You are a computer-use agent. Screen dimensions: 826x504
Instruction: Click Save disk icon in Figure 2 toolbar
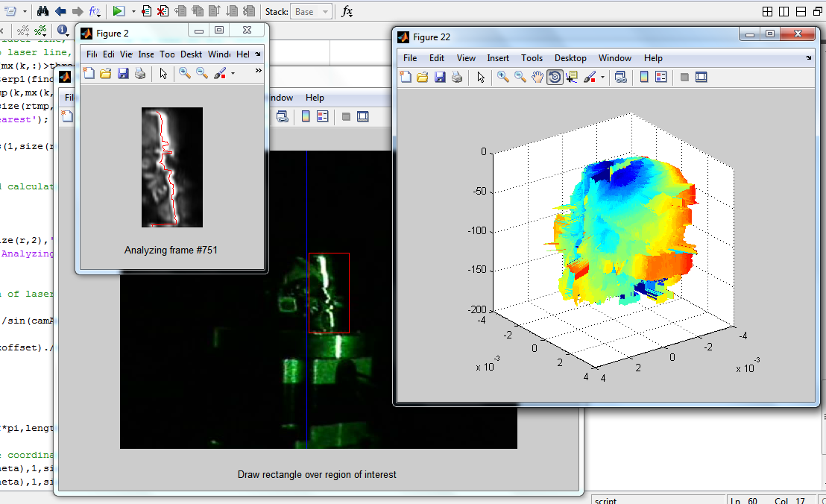[123, 73]
